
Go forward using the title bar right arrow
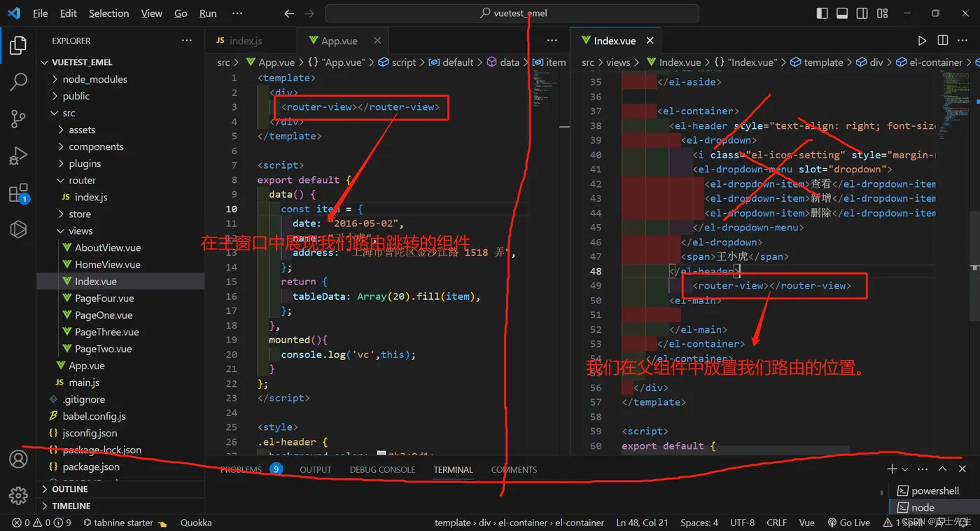309,13
